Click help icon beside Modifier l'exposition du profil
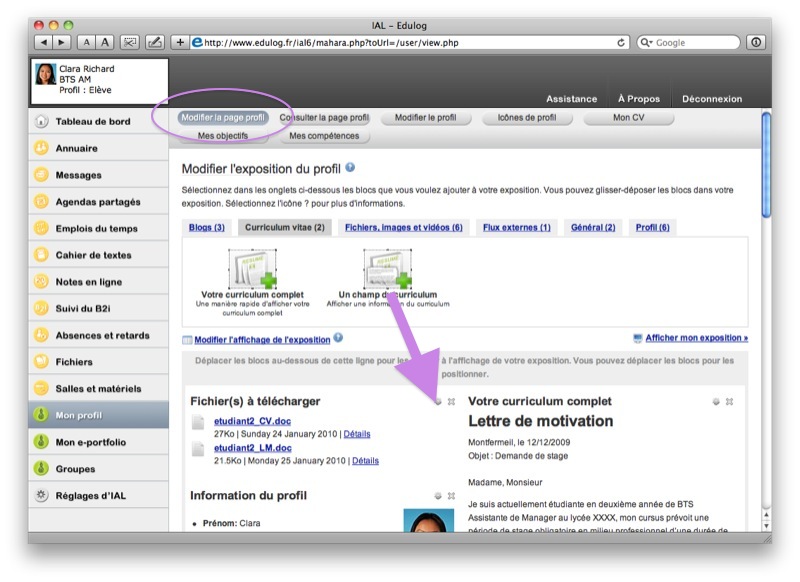This screenshot has width=800, height=582. [350, 168]
